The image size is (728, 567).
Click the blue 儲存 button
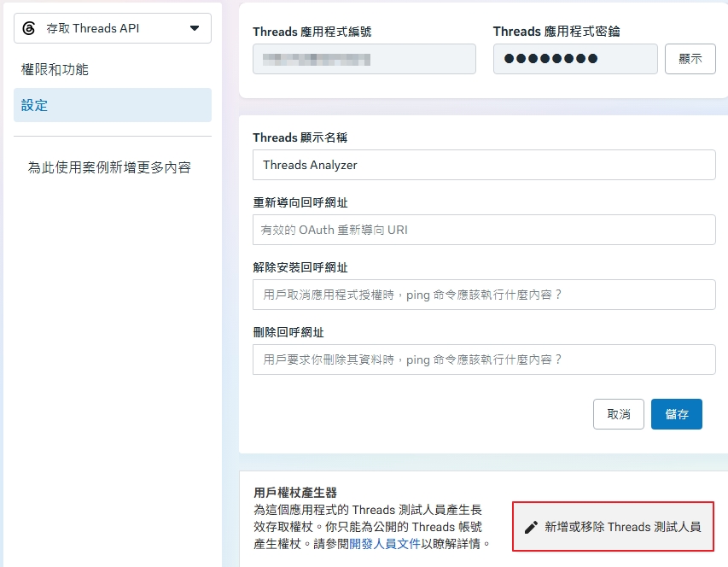pyautogui.click(x=677, y=414)
